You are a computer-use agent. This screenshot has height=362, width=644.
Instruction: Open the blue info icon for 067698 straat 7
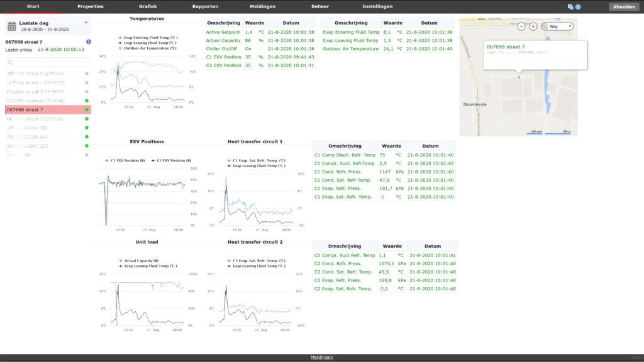click(x=88, y=42)
